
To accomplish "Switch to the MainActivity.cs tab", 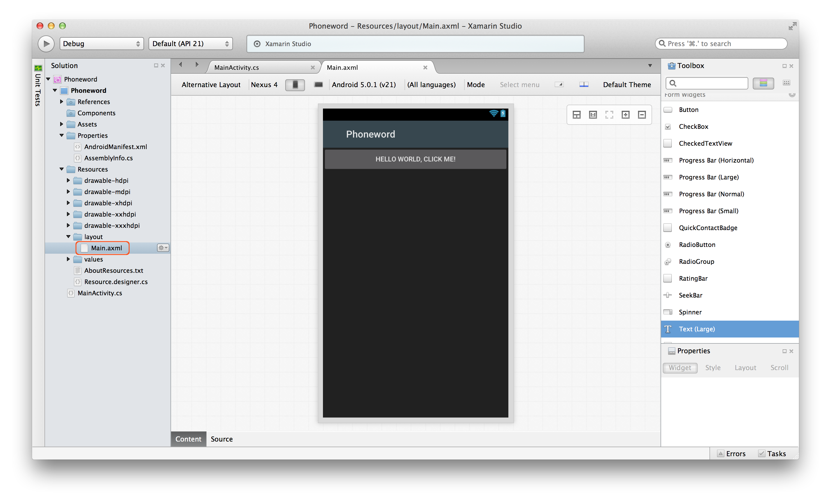I will pyautogui.click(x=236, y=67).
